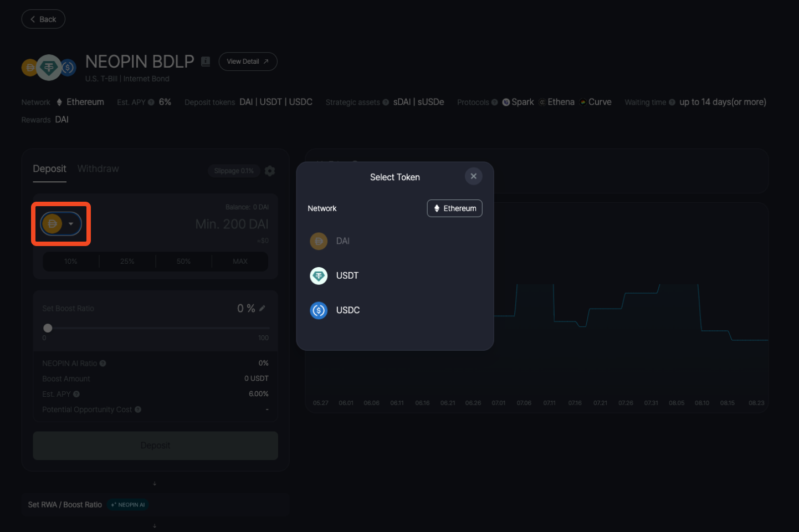
Task: Switch to the Withdraw tab
Action: (98, 168)
